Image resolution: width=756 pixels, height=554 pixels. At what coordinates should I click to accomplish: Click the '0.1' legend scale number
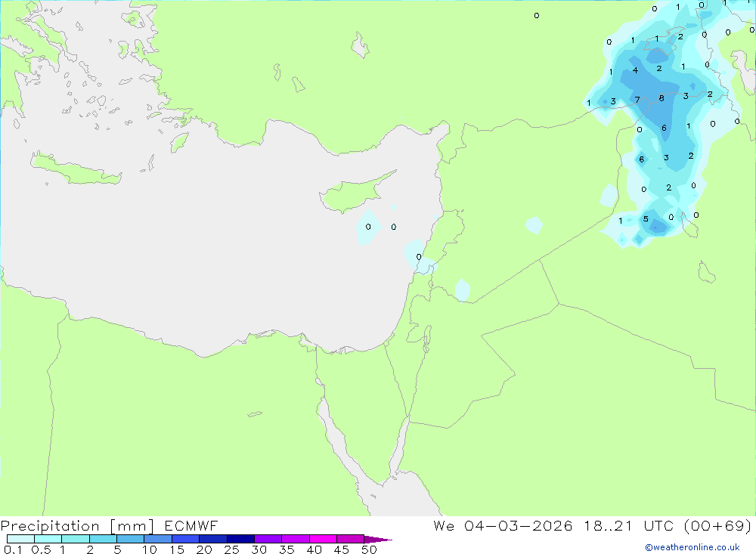13,549
